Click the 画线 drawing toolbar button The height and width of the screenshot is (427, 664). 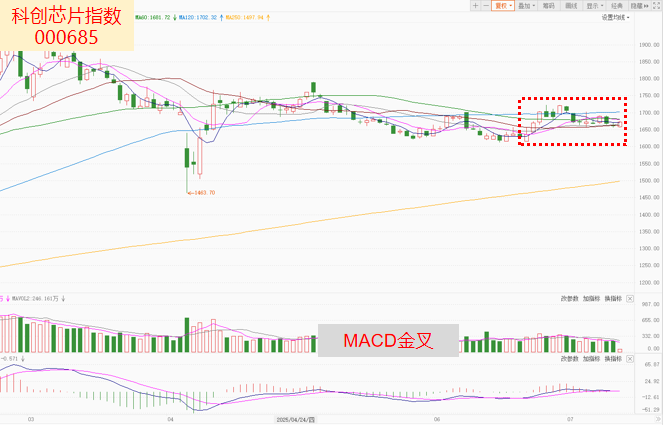[x=571, y=6]
